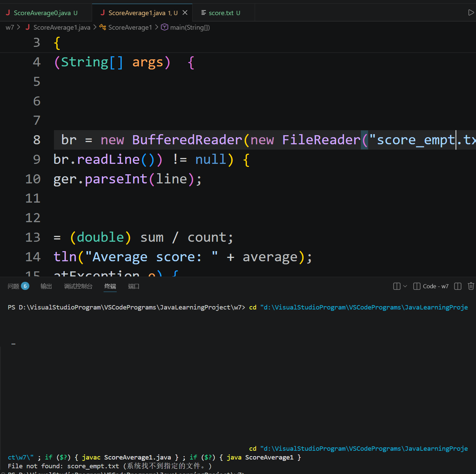Expand the main(String[]) breadcrumb

click(x=190, y=27)
